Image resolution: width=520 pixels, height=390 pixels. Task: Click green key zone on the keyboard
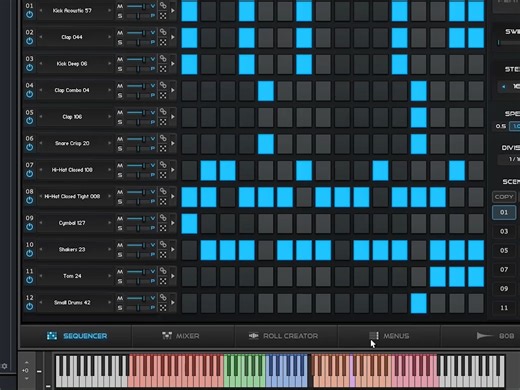tap(244, 371)
